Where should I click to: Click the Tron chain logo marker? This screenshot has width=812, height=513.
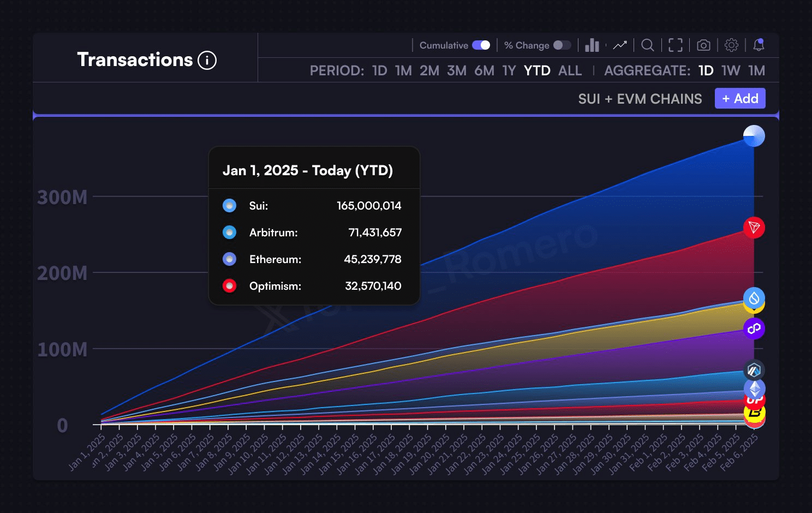point(754,228)
